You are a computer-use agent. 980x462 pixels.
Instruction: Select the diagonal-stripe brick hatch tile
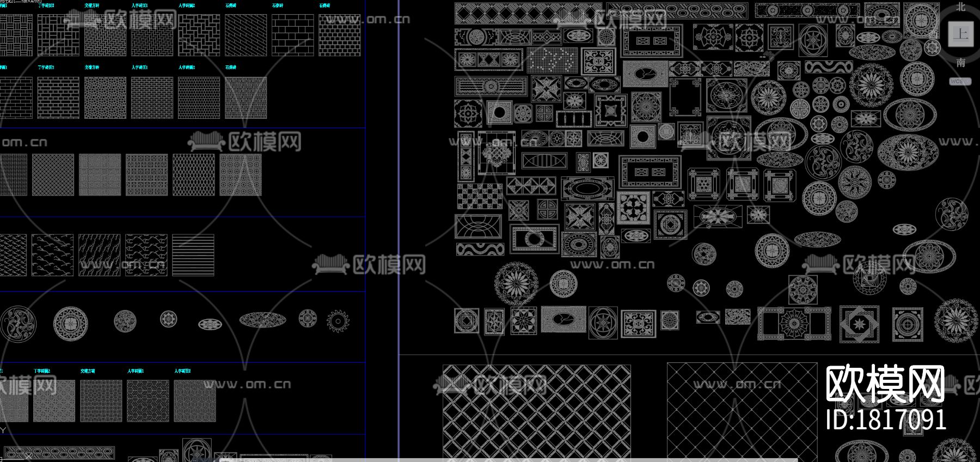click(x=246, y=35)
